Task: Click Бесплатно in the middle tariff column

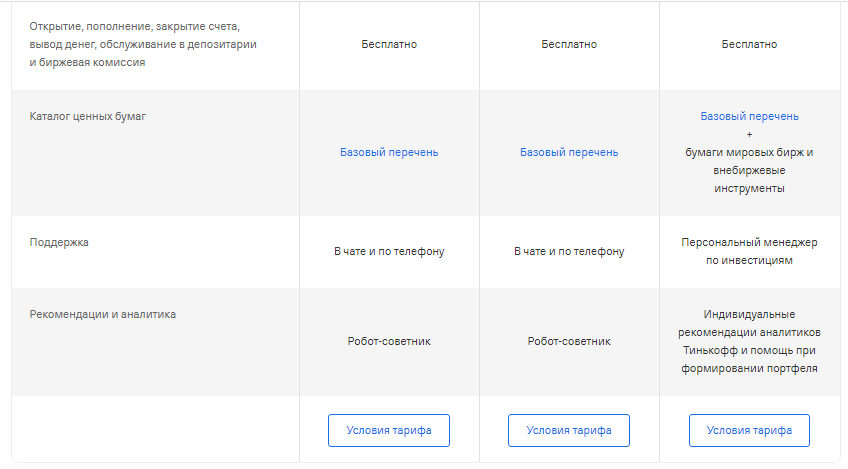Action: coord(569,44)
